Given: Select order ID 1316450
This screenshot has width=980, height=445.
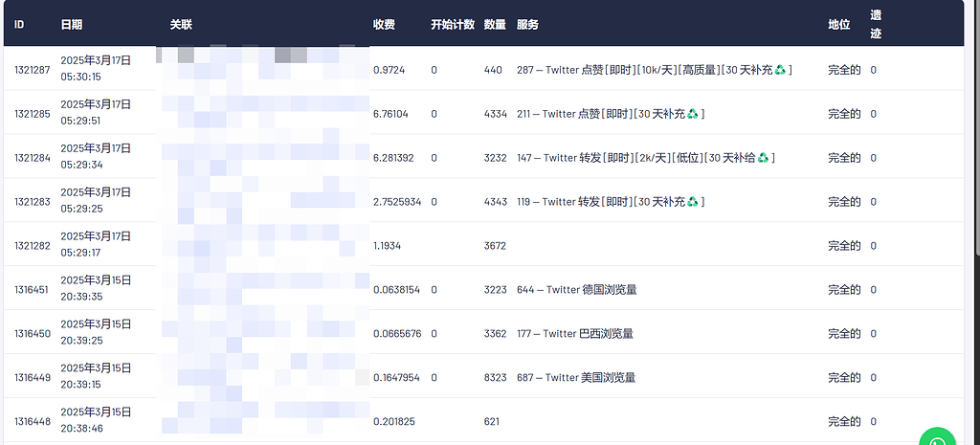Looking at the screenshot, I should 33,334.
